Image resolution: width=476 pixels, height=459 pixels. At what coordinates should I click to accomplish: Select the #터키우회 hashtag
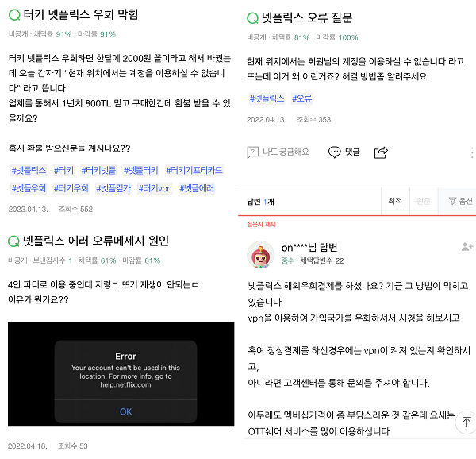pos(71,188)
